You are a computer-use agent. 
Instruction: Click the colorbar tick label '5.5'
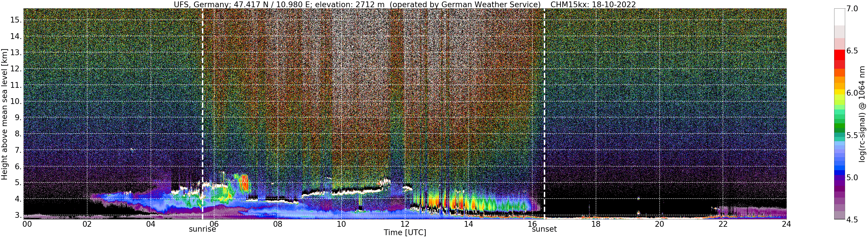pyautogui.click(x=852, y=135)
